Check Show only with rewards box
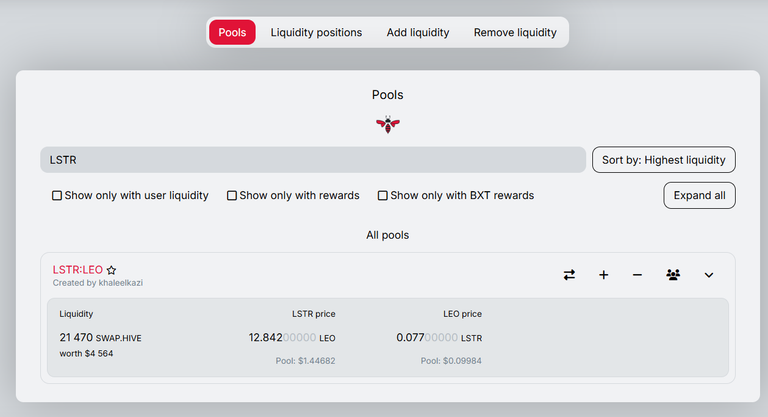This screenshot has width=768, height=417. pos(232,196)
